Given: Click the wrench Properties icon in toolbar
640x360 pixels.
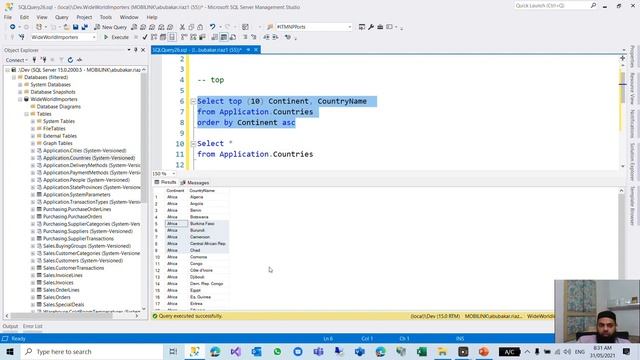Looking at the screenshot, I should coord(371,27).
